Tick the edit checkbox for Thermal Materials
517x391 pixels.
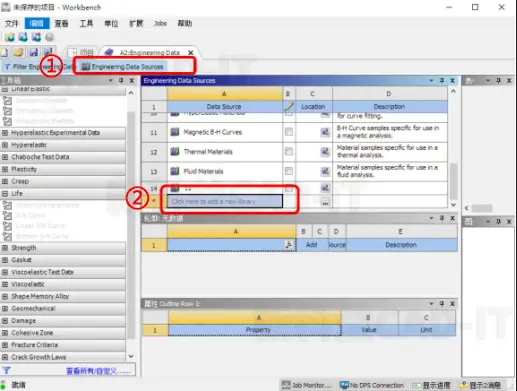289,151
